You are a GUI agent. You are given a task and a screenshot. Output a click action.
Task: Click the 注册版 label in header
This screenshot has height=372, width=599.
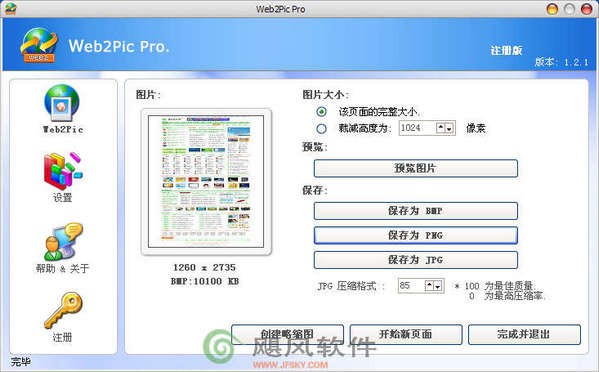pos(507,50)
